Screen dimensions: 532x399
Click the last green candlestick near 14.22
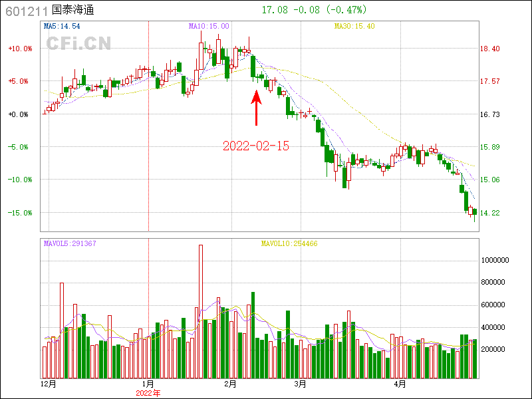pyautogui.click(x=475, y=211)
